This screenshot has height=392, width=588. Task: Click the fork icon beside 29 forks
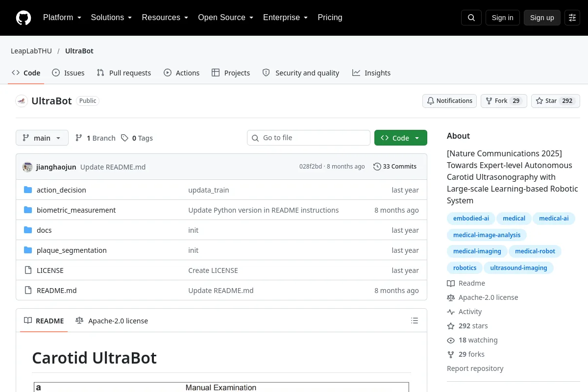point(451,354)
